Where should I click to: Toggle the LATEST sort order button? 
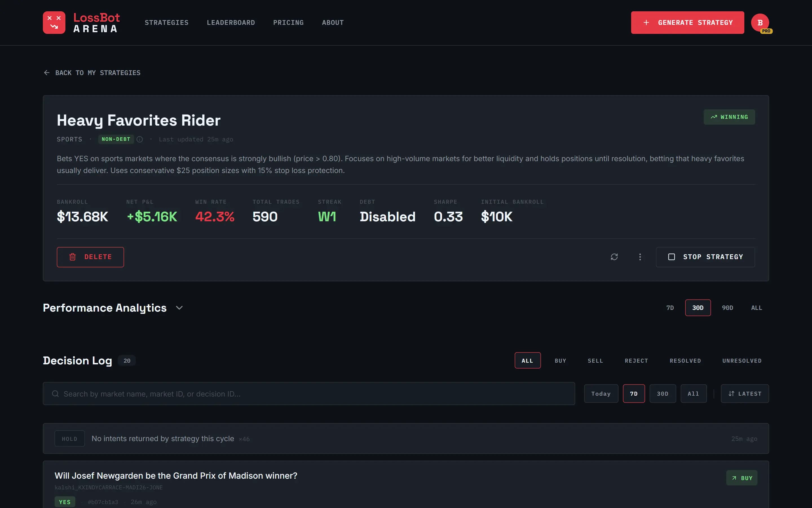745,394
